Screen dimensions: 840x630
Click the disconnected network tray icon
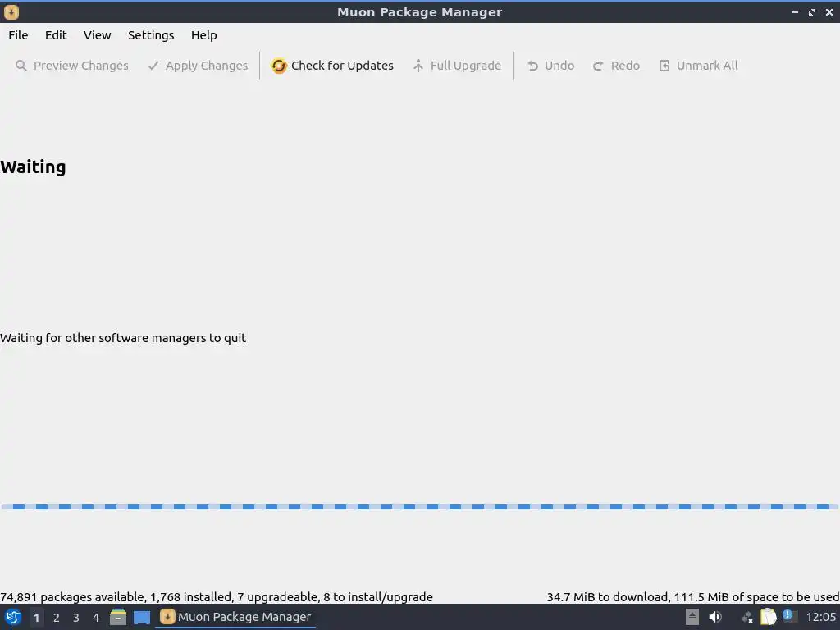point(746,618)
